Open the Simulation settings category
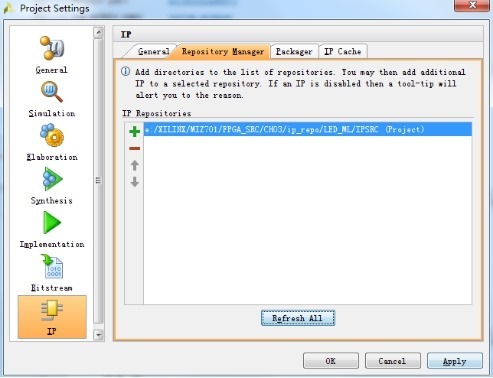This screenshot has width=493, height=378. click(52, 99)
